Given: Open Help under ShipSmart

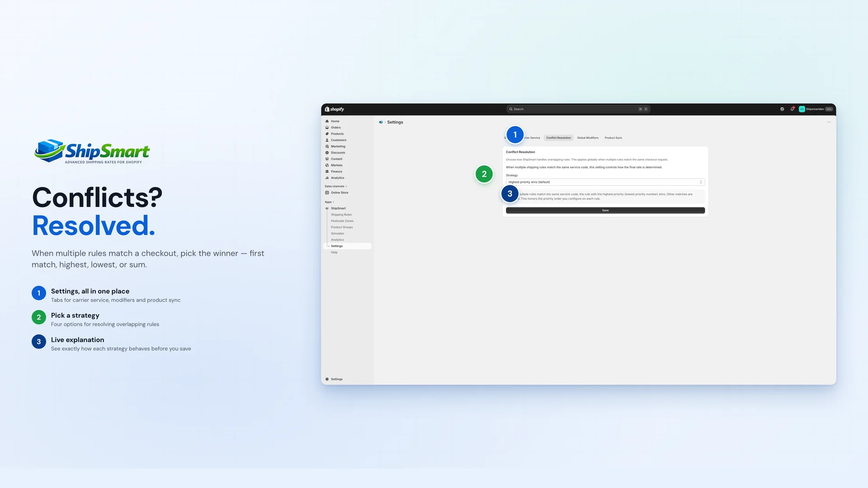Looking at the screenshot, I should pos(334,253).
